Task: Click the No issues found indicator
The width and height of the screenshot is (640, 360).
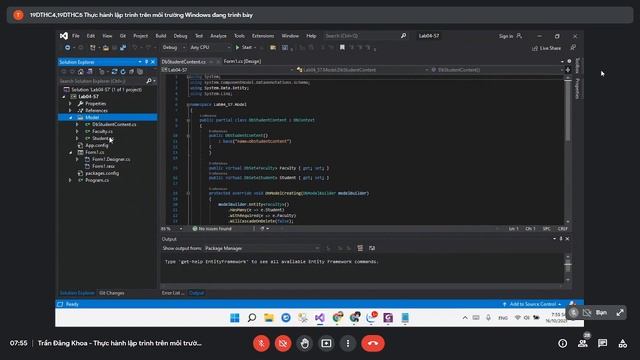Action: [212, 229]
